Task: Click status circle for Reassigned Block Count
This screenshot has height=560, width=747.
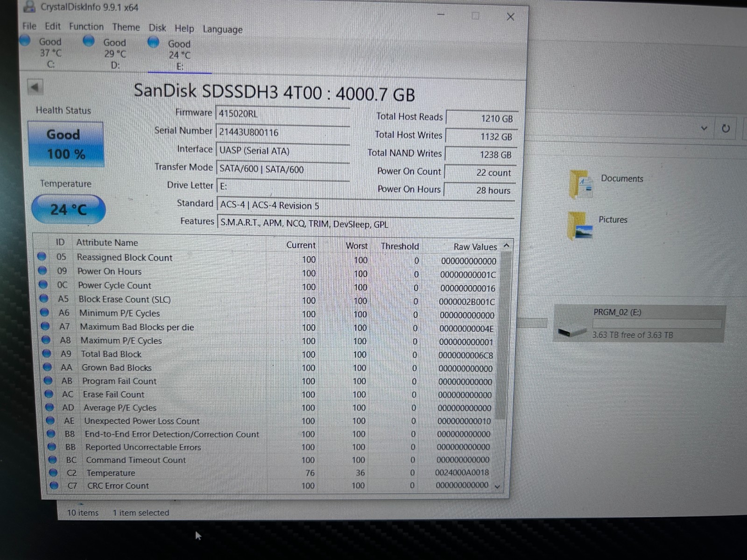Action: 42,256
